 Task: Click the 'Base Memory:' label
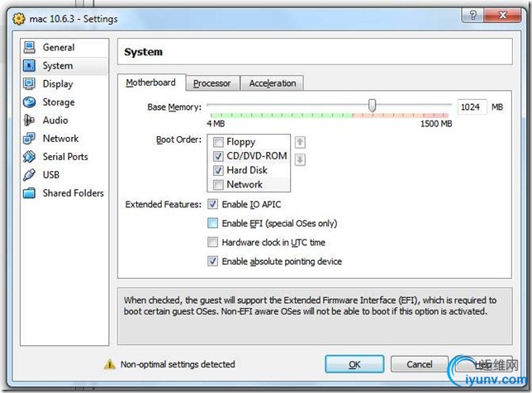click(174, 107)
